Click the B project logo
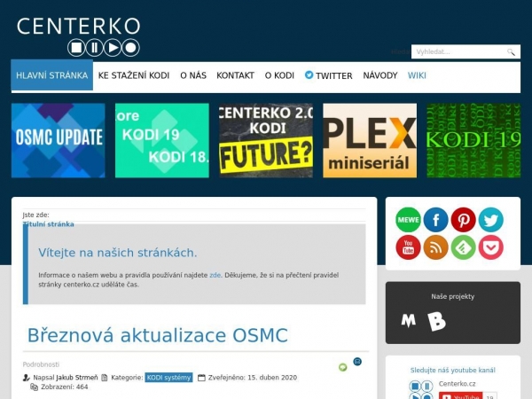Screen dimensions: 532x399 (x=436, y=321)
